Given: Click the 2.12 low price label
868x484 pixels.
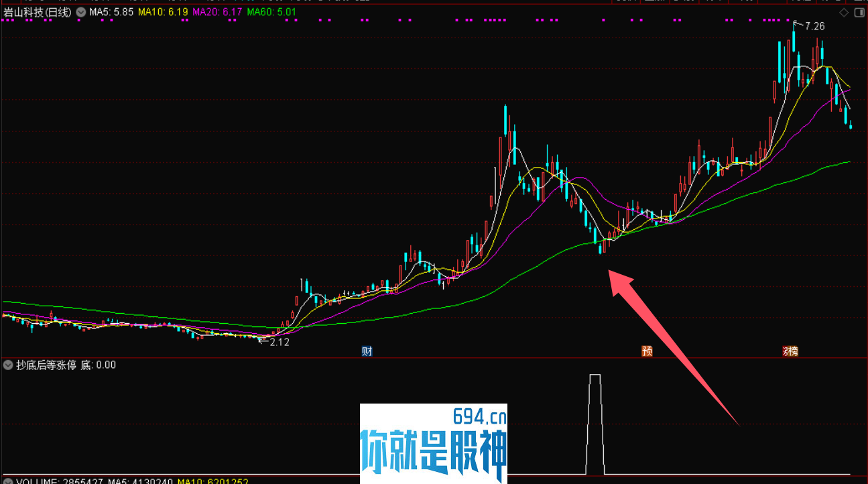Looking at the screenshot, I should 279,342.
